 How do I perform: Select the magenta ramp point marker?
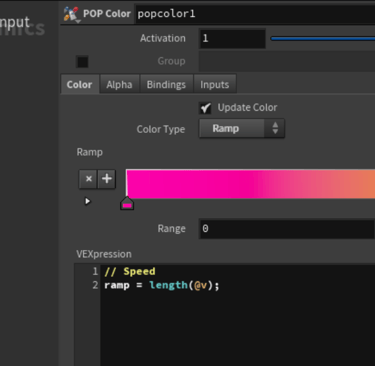pyautogui.click(x=127, y=203)
